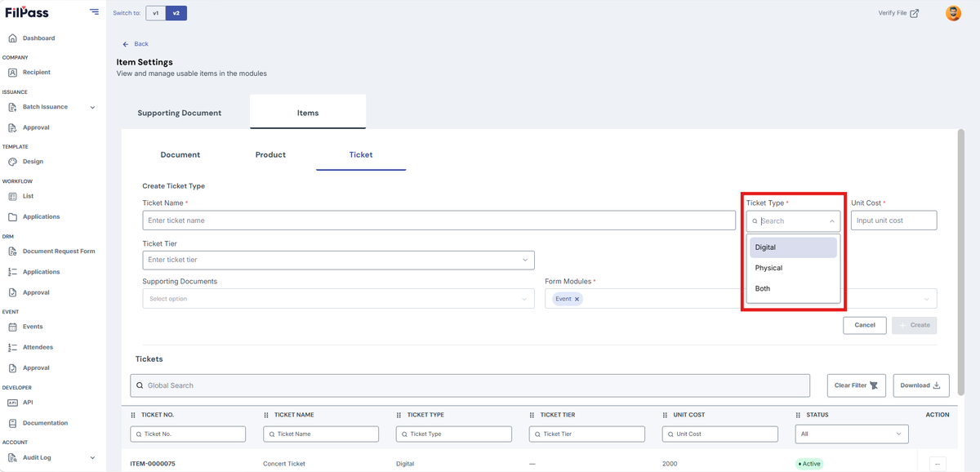Grab the TICKET TYPE column drag handle

[x=399, y=415]
